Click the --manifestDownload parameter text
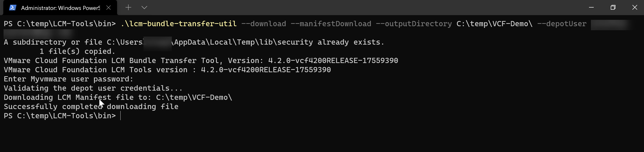The width and height of the screenshot is (644, 152). (331, 24)
